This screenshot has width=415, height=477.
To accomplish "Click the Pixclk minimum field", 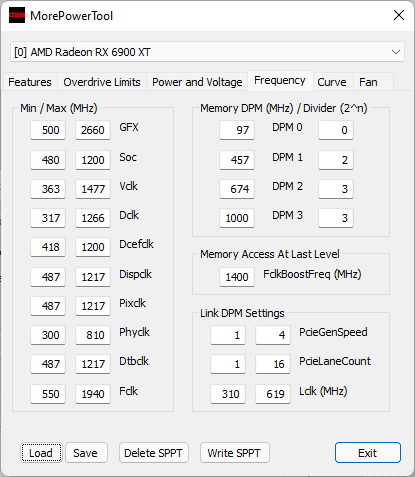I will (x=48, y=306).
